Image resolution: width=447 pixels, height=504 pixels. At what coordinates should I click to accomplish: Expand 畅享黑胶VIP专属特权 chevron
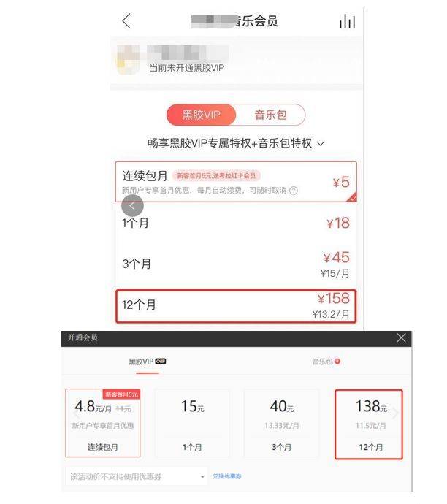pyautogui.click(x=321, y=143)
